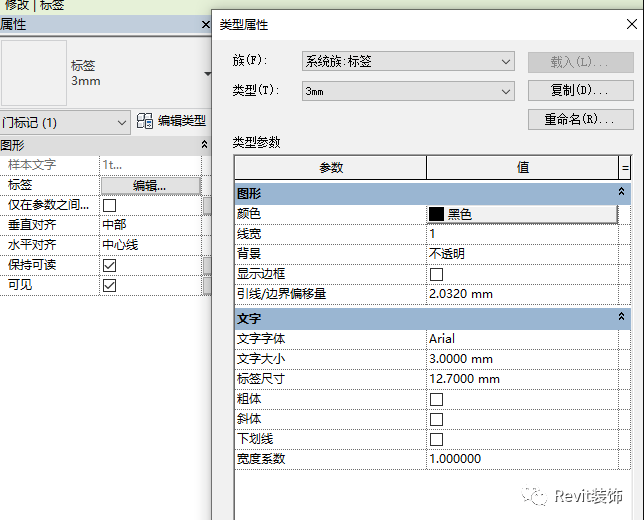Image resolution: width=644 pixels, height=520 pixels.
Task: Click the 值 column header
Action: [522, 167]
